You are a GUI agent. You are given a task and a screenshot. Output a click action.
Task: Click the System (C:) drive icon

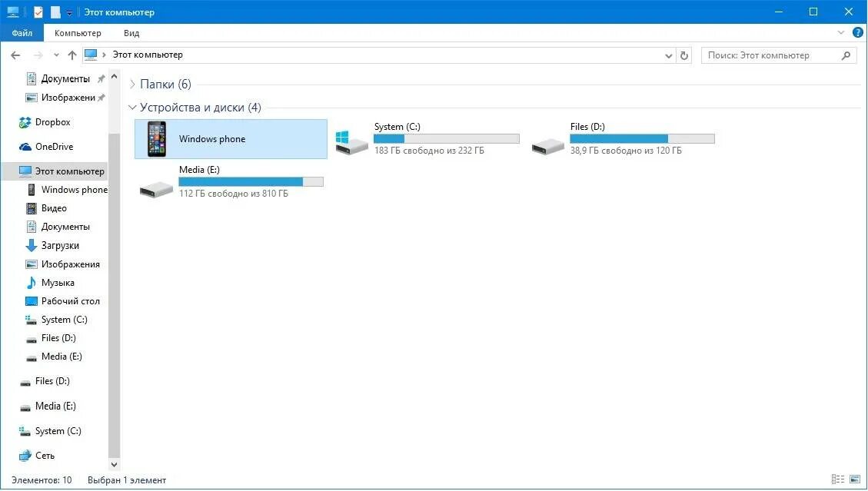pos(351,144)
